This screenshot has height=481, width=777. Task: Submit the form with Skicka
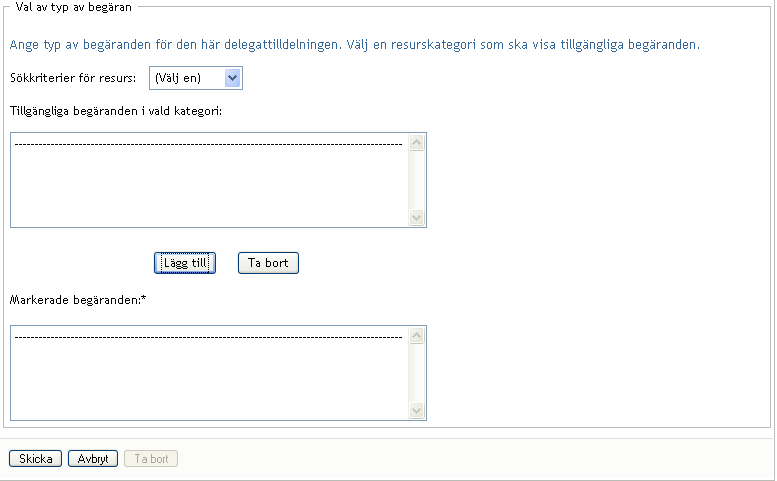(x=35, y=459)
